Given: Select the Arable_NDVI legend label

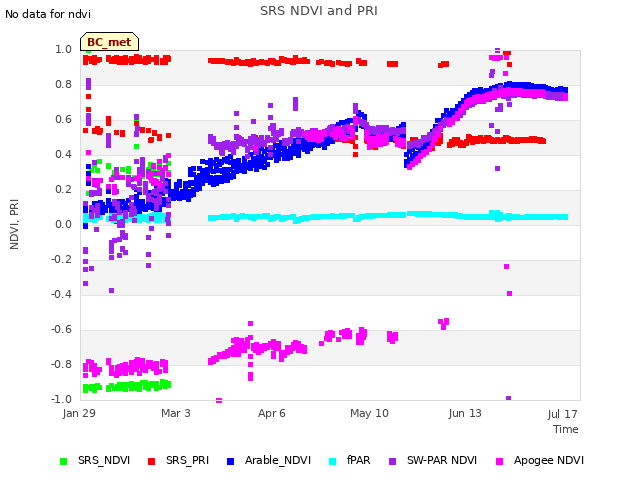Looking at the screenshot, I should tap(278, 460).
